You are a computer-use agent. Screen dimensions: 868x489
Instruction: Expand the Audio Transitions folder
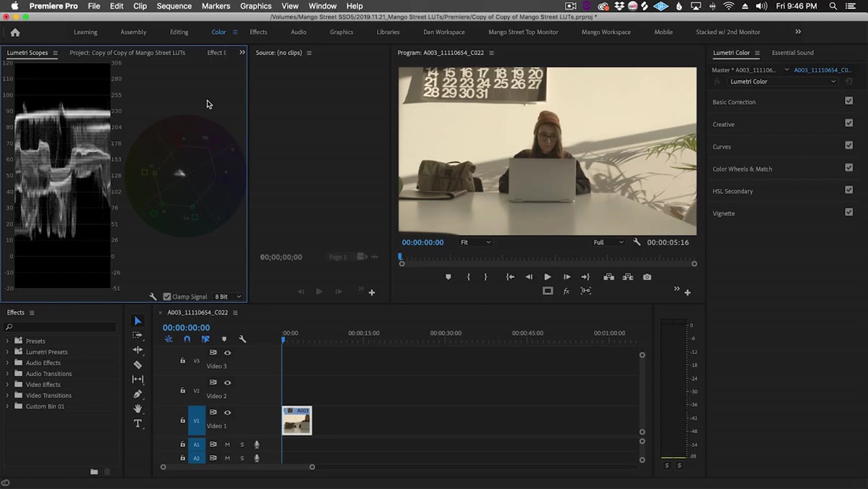pos(8,374)
